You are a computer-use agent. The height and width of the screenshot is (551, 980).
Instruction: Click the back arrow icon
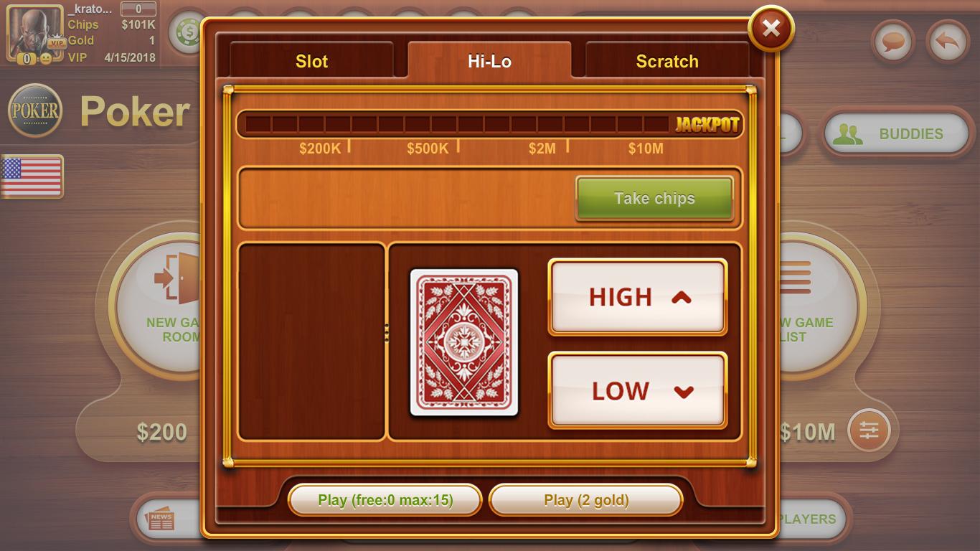[x=948, y=42]
